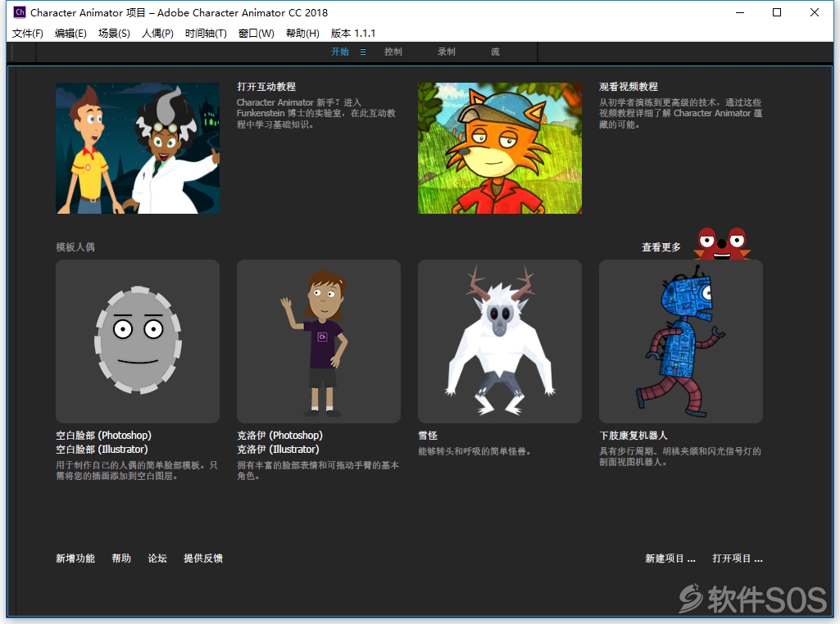Click the 雪怪 puppet title

pyautogui.click(x=428, y=436)
